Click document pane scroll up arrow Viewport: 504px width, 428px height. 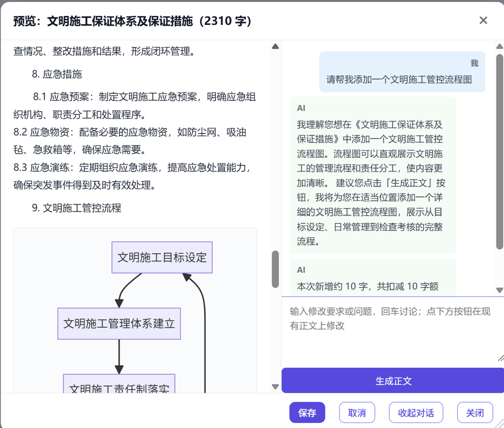[275, 47]
